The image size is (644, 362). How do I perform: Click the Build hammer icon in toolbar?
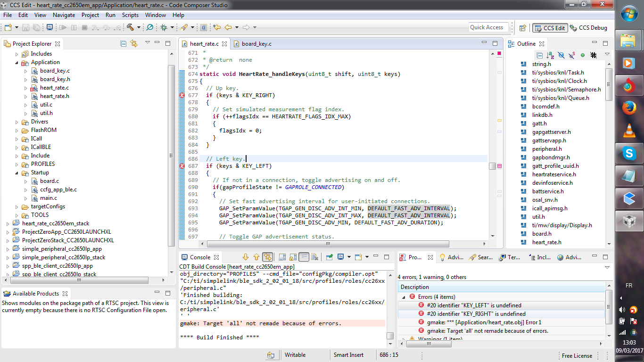130,28
